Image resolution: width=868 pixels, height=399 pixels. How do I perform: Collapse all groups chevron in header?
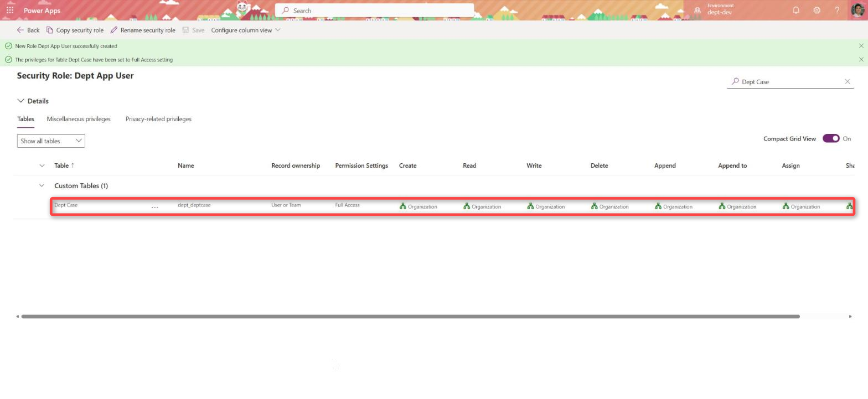click(x=42, y=165)
